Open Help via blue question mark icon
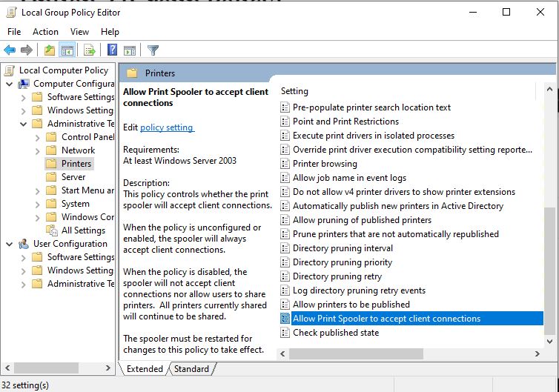This screenshot has width=559, height=392. coord(112,50)
